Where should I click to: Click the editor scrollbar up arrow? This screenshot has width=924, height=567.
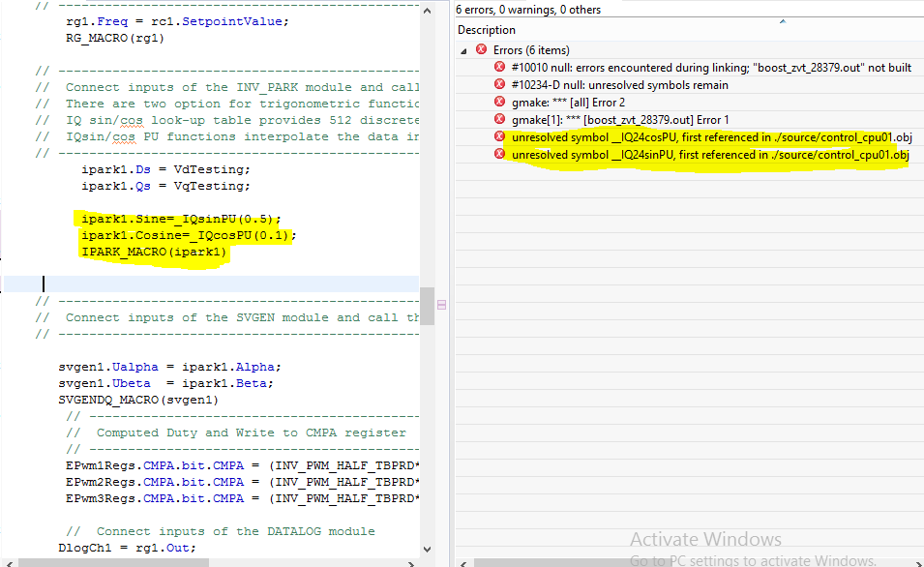pos(426,10)
